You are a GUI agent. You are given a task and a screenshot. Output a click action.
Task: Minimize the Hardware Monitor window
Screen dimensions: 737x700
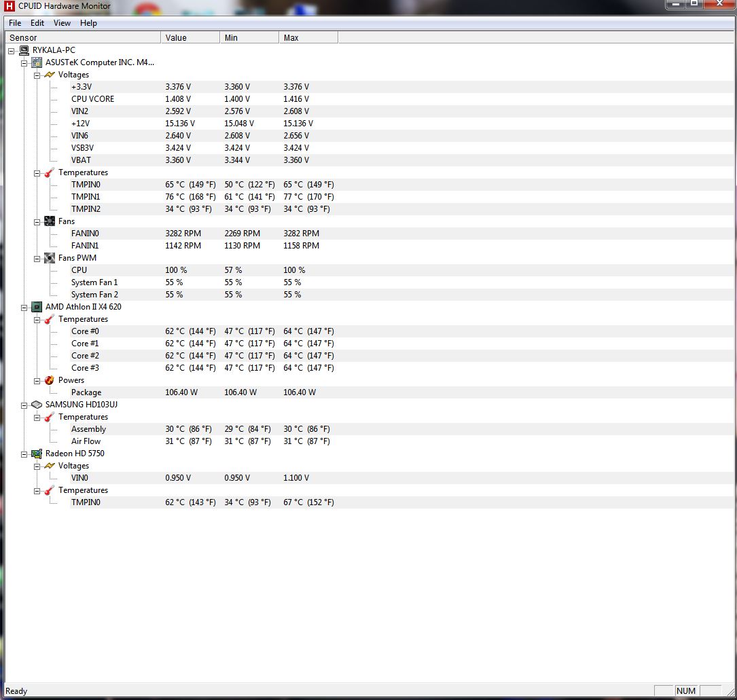click(x=675, y=4)
